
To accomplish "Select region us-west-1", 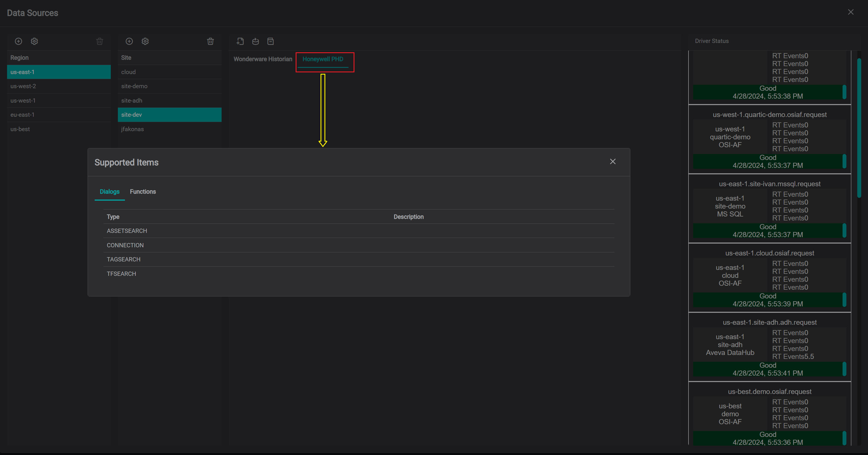I will (59, 100).
